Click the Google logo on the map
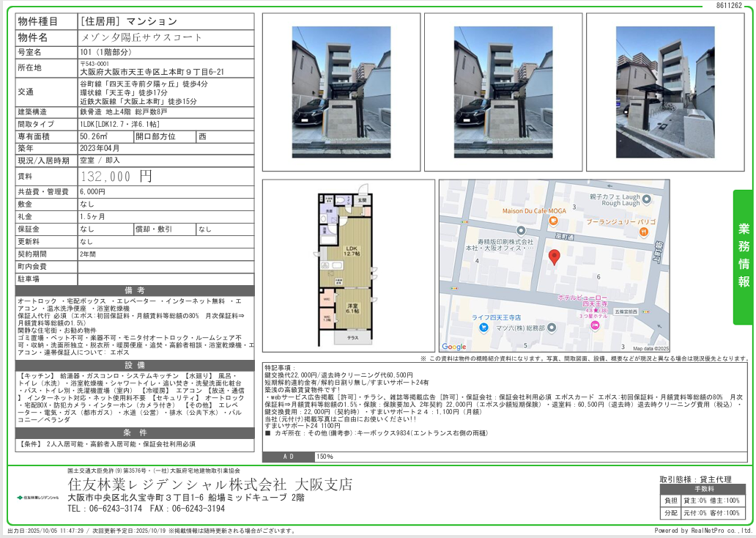This screenshot has height=538, width=756. (x=454, y=347)
